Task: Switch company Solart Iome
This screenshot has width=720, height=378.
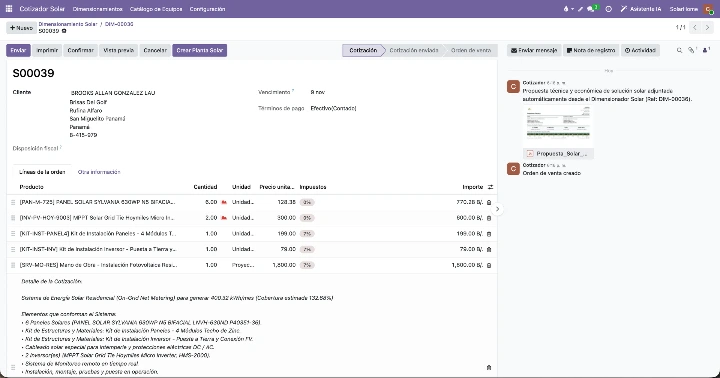Action: coord(683,9)
